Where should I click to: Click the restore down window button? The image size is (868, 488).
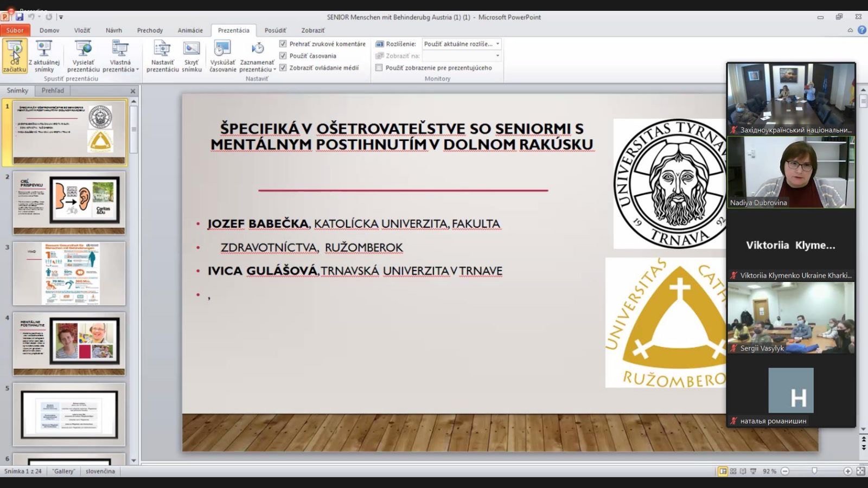pyautogui.click(x=839, y=17)
